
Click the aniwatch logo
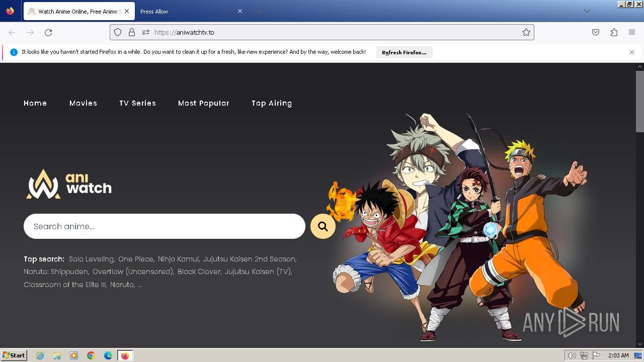click(69, 184)
